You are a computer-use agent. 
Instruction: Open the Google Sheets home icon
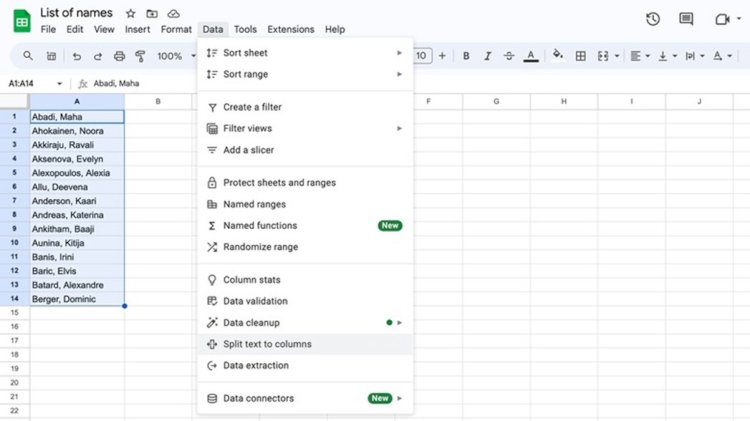tap(22, 21)
